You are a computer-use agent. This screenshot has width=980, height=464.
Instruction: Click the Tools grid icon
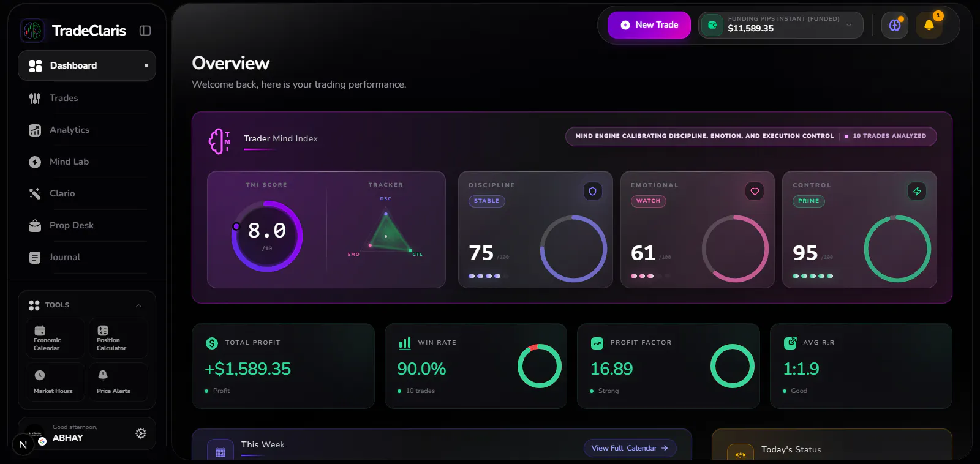coord(34,305)
